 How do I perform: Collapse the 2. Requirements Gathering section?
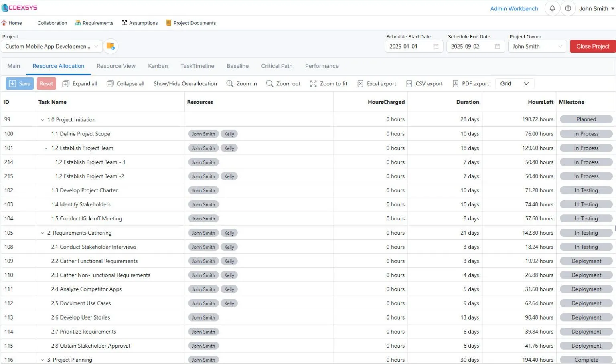click(x=42, y=233)
